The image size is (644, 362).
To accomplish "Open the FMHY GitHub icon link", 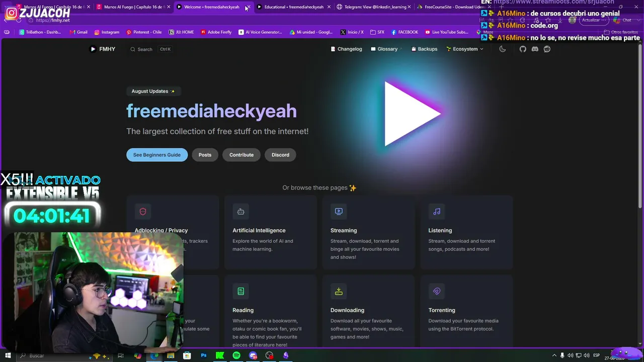I will pos(523,49).
